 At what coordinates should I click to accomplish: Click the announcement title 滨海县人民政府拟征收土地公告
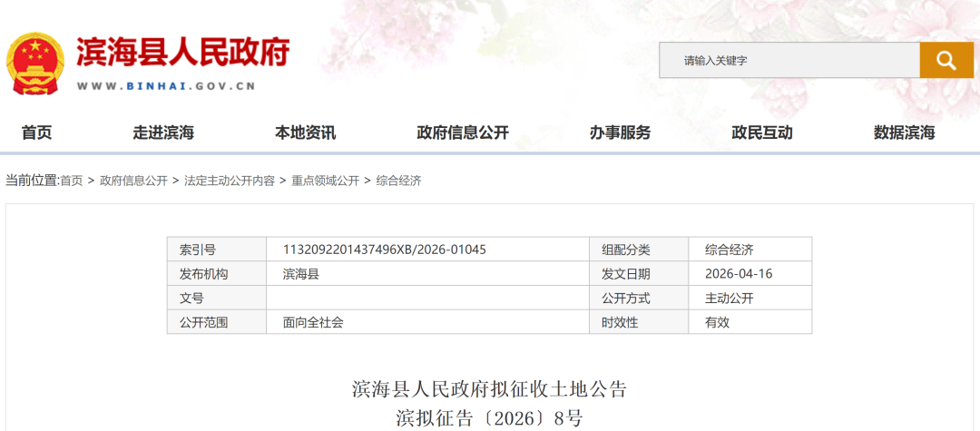(489, 390)
